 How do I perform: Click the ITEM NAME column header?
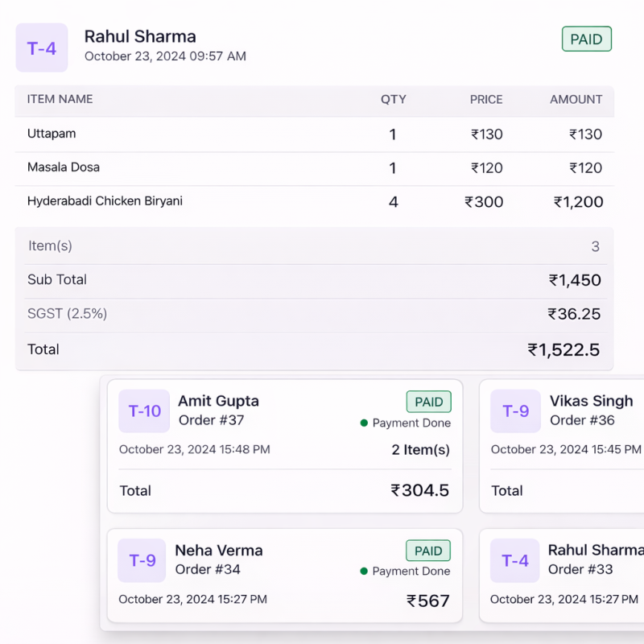tap(60, 99)
